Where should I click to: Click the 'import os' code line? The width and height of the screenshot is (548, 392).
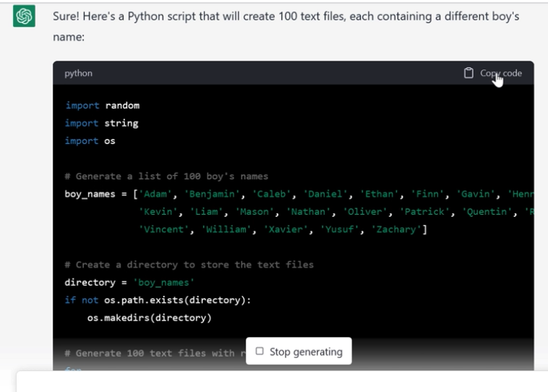pos(90,141)
